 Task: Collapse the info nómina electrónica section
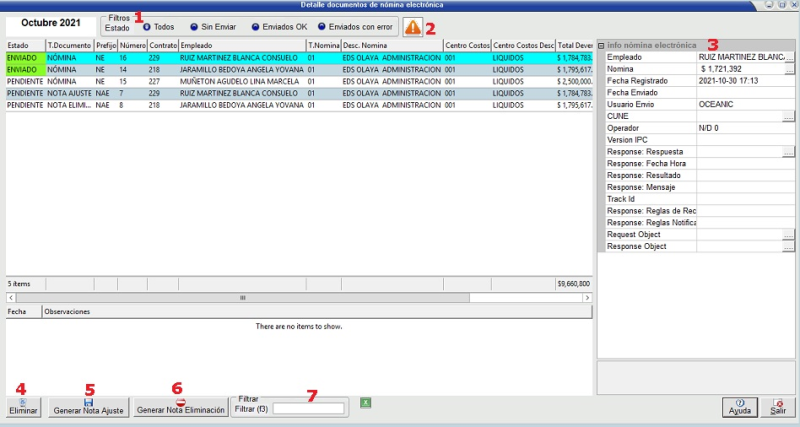click(602, 45)
